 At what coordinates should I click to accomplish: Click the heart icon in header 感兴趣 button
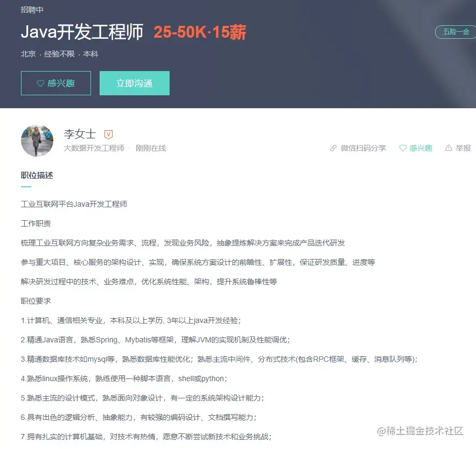pos(41,83)
